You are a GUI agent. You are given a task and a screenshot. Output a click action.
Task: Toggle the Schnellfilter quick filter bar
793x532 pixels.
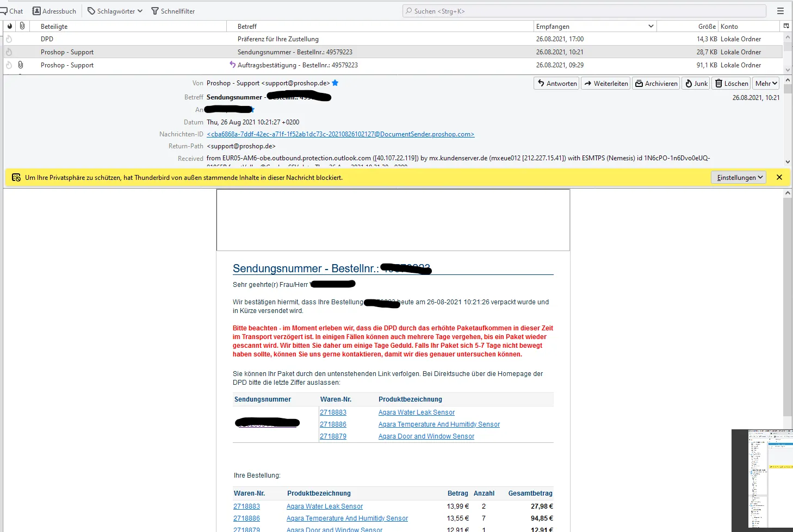tap(173, 11)
